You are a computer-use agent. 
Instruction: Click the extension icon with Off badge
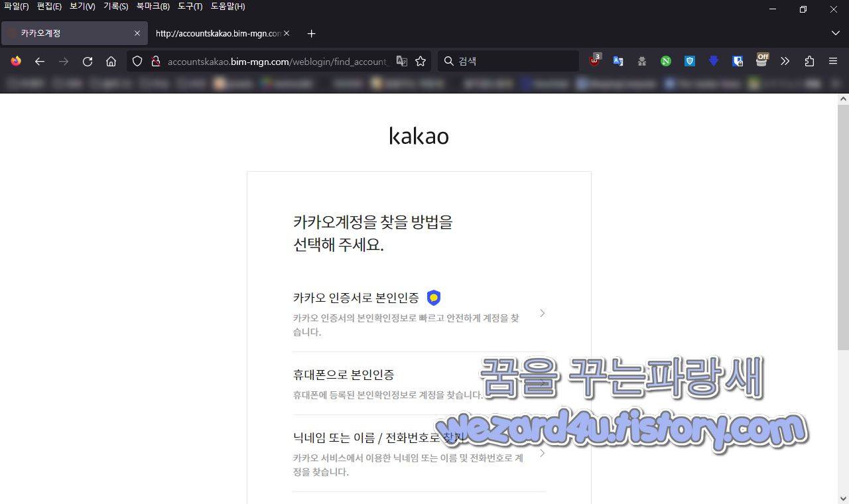(761, 60)
